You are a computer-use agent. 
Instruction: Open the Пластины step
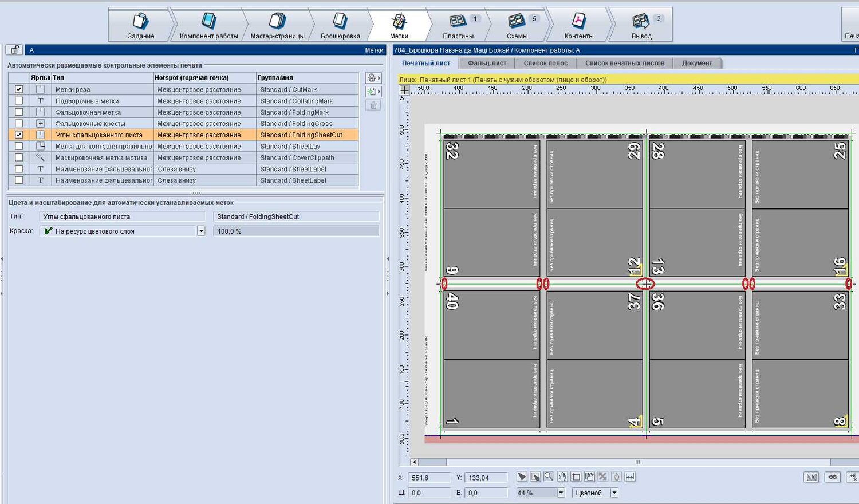click(459, 24)
